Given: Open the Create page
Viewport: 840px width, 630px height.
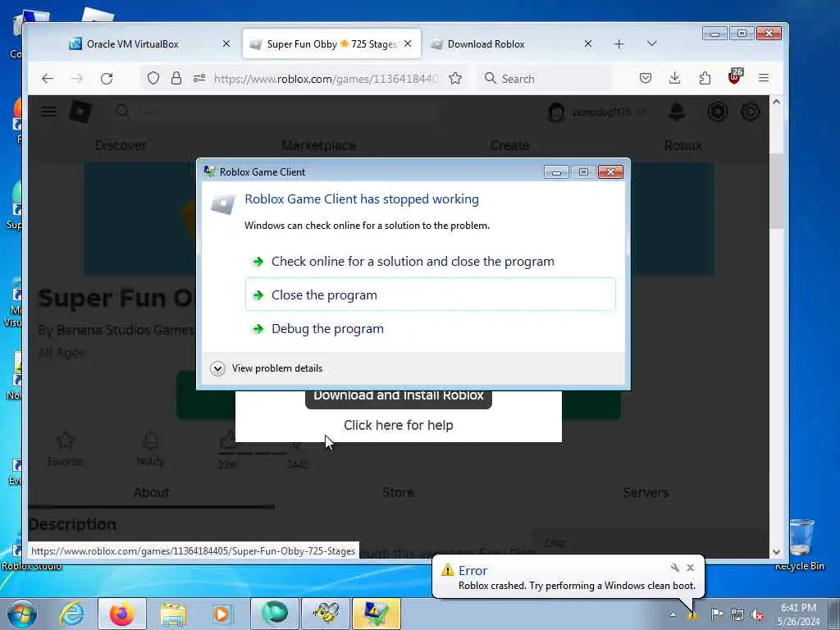Looking at the screenshot, I should tap(510, 145).
